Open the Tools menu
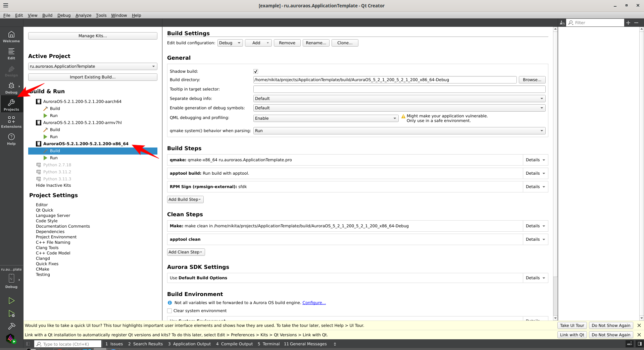This screenshot has height=350, width=644. (101, 15)
